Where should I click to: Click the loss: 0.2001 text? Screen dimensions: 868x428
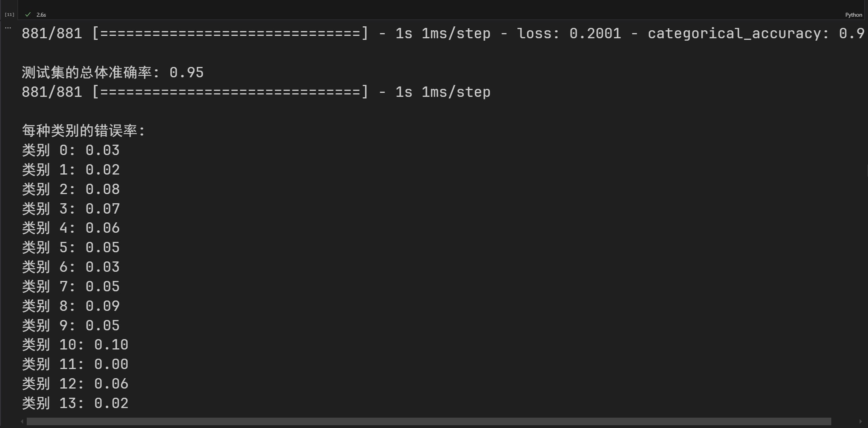[x=569, y=33]
